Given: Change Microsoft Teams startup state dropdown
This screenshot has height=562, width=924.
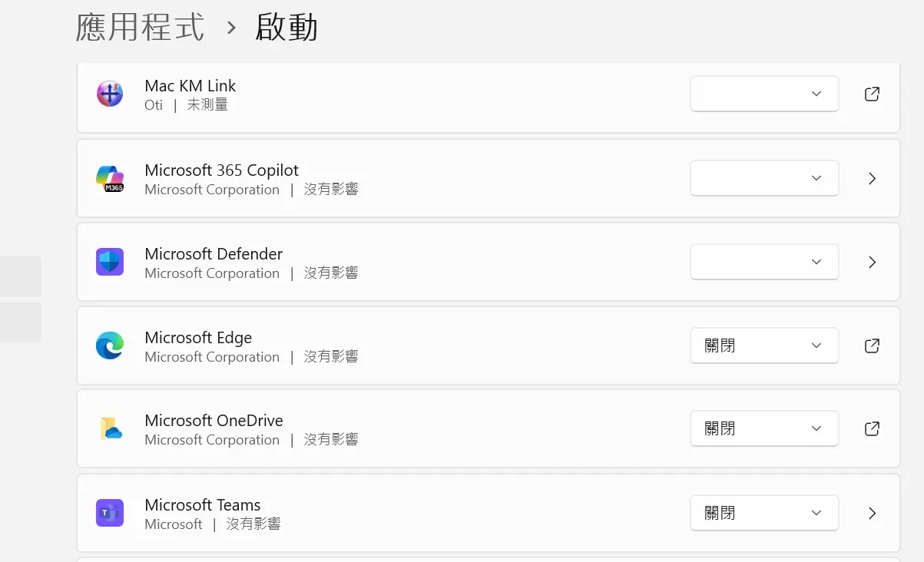Looking at the screenshot, I should 764,513.
